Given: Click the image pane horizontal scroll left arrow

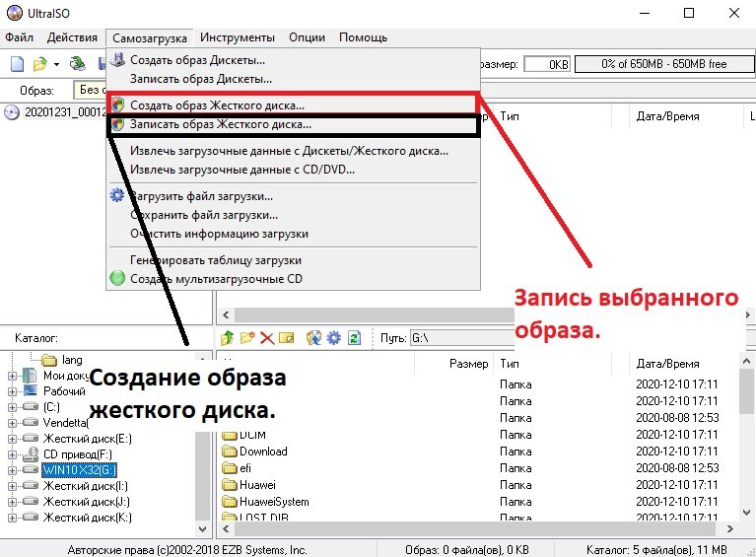Looking at the screenshot, I should click(x=226, y=315).
